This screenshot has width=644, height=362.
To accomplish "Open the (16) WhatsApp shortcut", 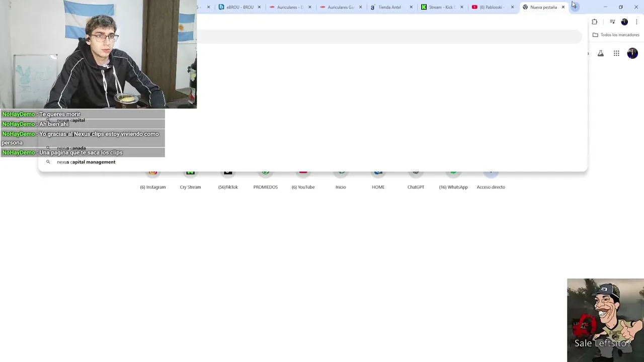I will [x=453, y=179].
